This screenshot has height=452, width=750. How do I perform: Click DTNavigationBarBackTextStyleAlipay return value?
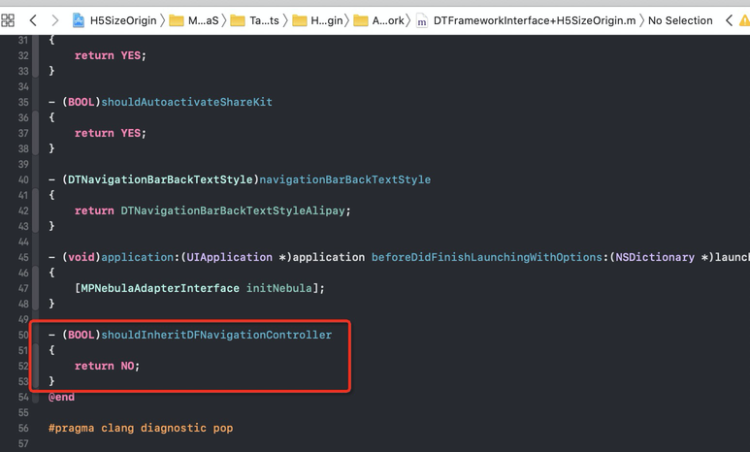(x=233, y=211)
